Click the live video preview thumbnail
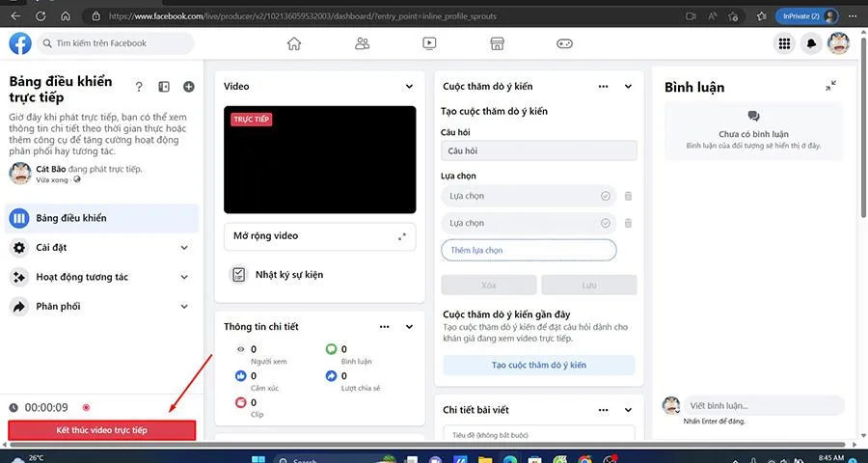The height and width of the screenshot is (463, 868). [x=320, y=159]
